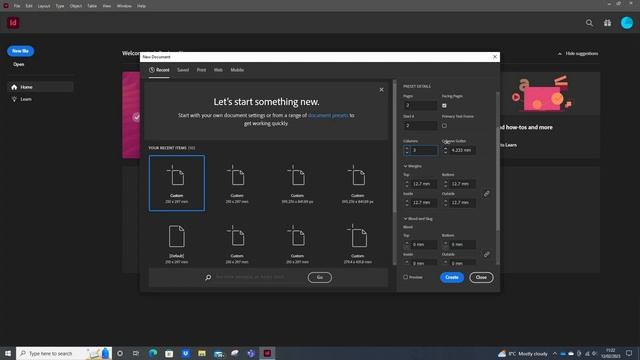This screenshot has width=640, height=360.
Task: Select the Home icon in the sidebar
Action: pyautogui.click(x=14, y=87)
